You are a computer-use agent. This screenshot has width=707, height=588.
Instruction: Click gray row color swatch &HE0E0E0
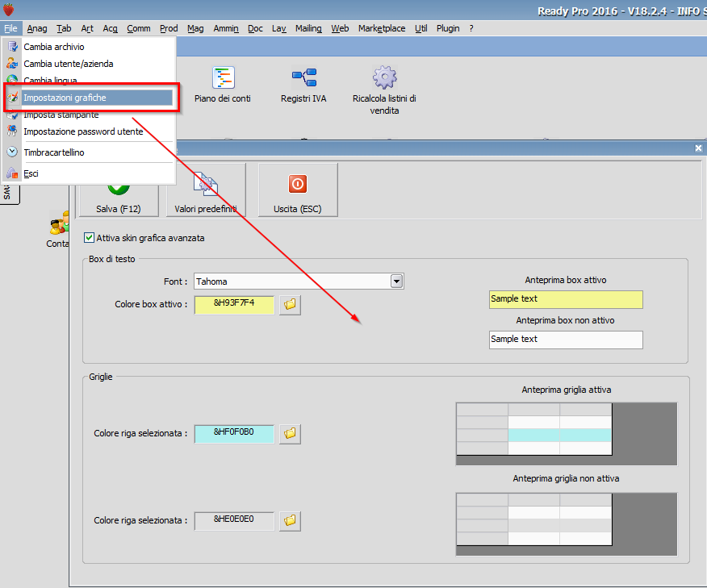[x=234, y=521]
